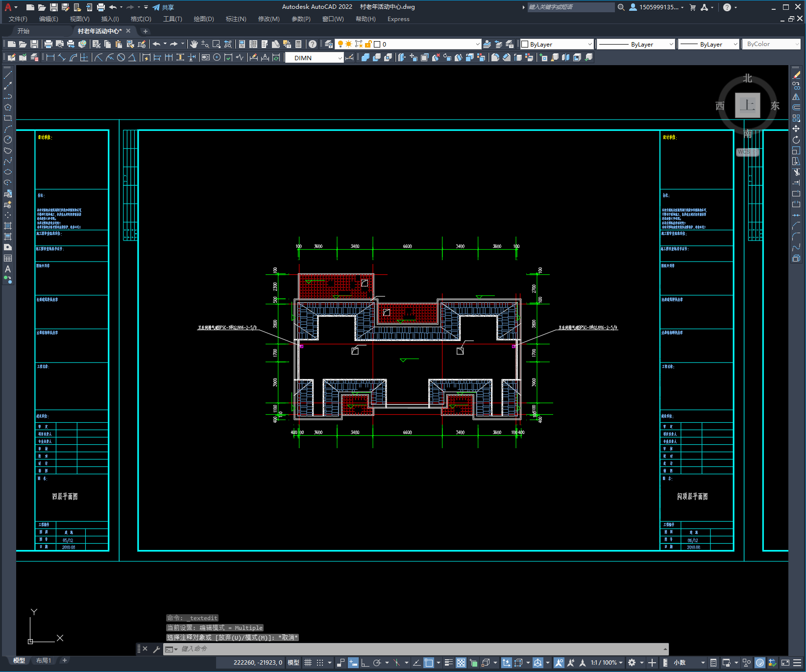The height and width of the screenshot is (672, 806).
Task: Select the Radius dimension tool
Action: coord(98,57)
